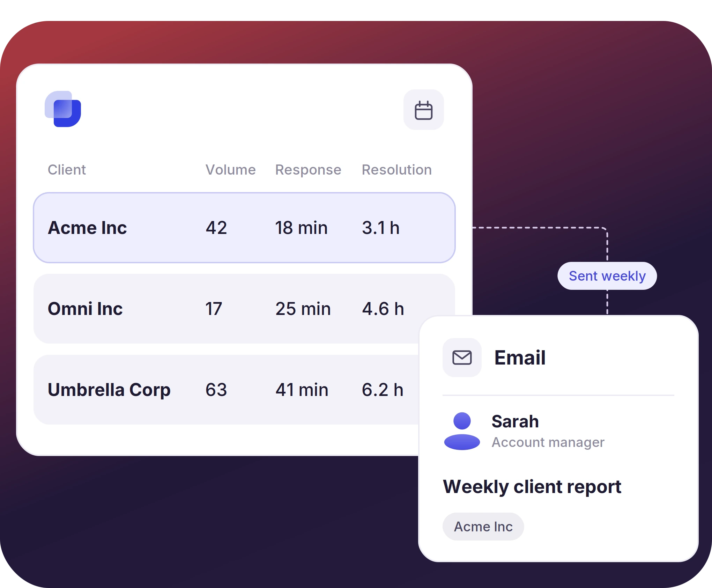Select the Acme Inc client row
This screenshot has width=712, height=588.
point(244,228)
